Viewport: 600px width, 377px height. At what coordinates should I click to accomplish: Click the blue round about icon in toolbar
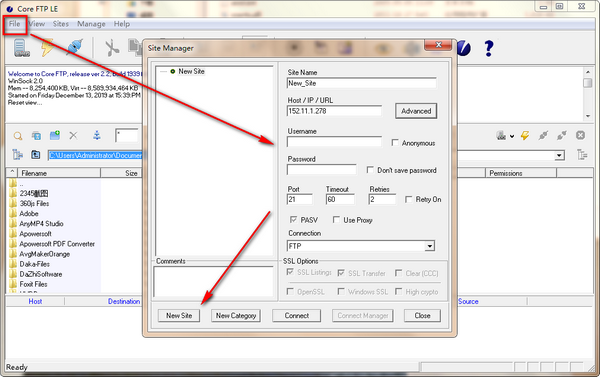click(464, 48)
